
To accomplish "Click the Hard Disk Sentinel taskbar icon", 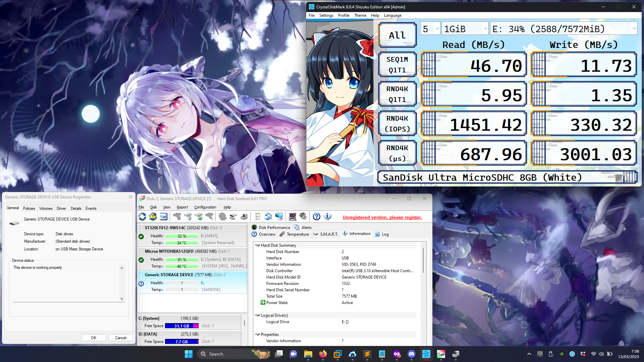I will [x=441, y=354].
